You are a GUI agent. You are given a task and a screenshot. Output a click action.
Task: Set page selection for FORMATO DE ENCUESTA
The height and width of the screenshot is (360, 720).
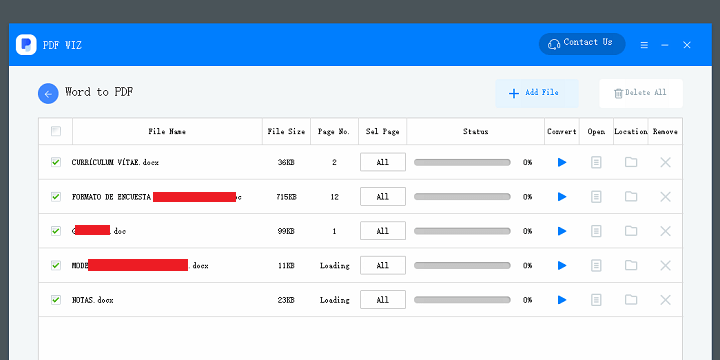point(383,197)
